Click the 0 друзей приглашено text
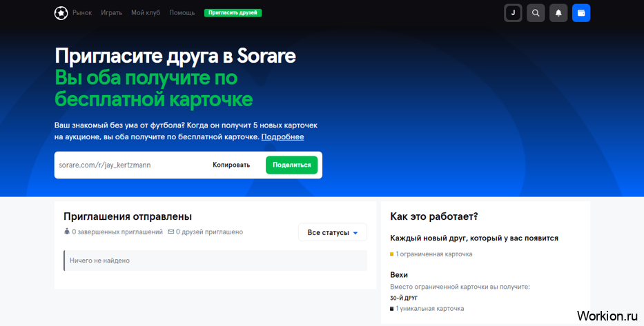The height and width of the screenshot is (326, 644). pos(209,232)
